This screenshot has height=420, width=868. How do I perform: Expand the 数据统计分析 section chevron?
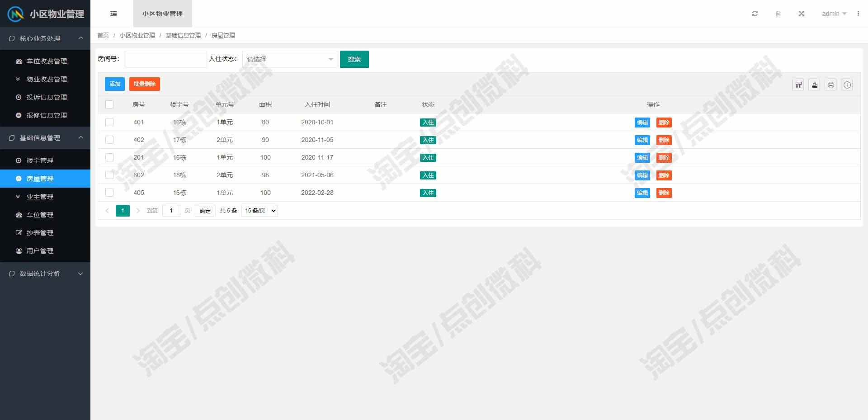[x=81, y=274]
